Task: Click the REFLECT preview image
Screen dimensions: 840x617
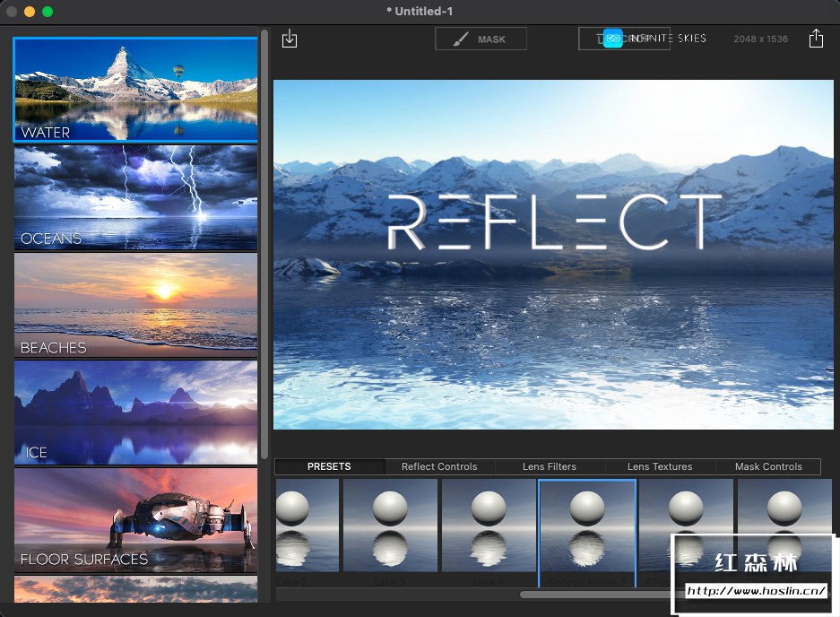Action: pyautogui.click(x=553, y=255)
